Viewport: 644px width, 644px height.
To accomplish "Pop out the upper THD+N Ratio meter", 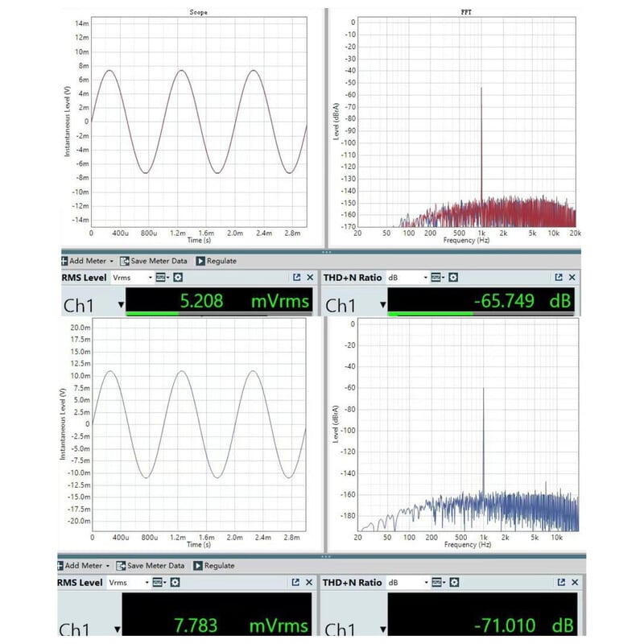I will [559, 277].
